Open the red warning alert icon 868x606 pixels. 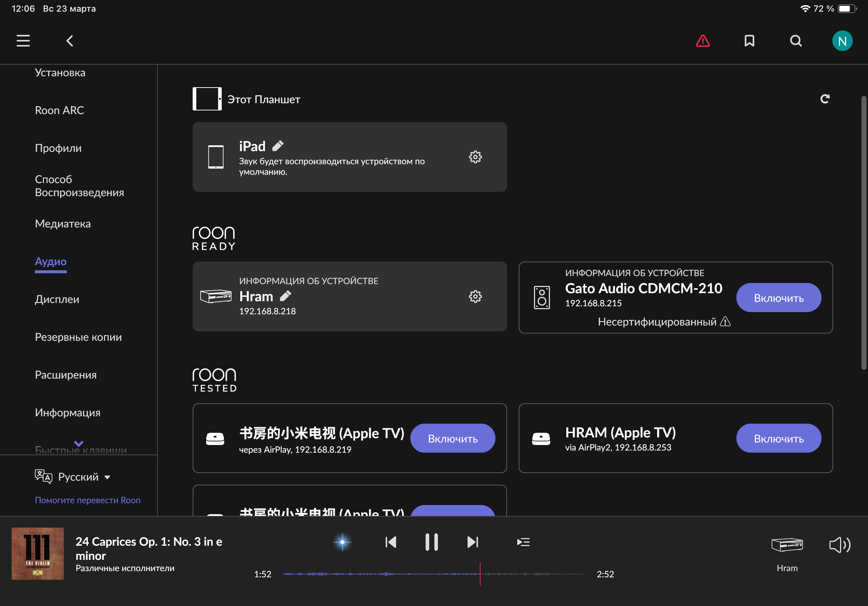point(703,41)
